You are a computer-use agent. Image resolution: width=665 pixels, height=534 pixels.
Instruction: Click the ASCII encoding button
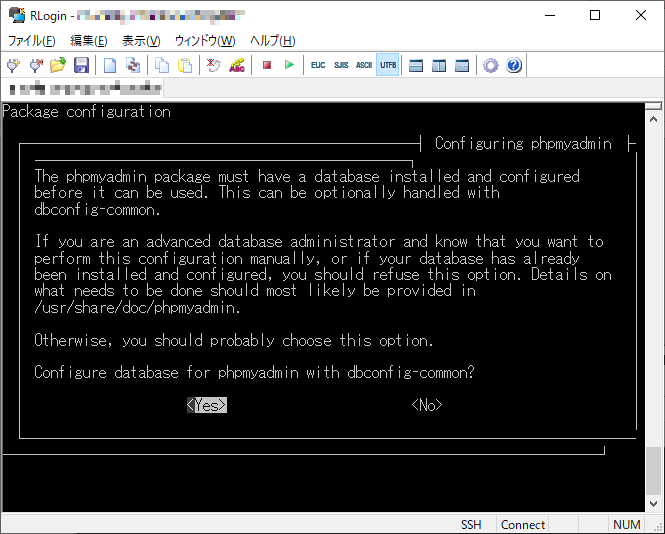[x=364, y=65]
